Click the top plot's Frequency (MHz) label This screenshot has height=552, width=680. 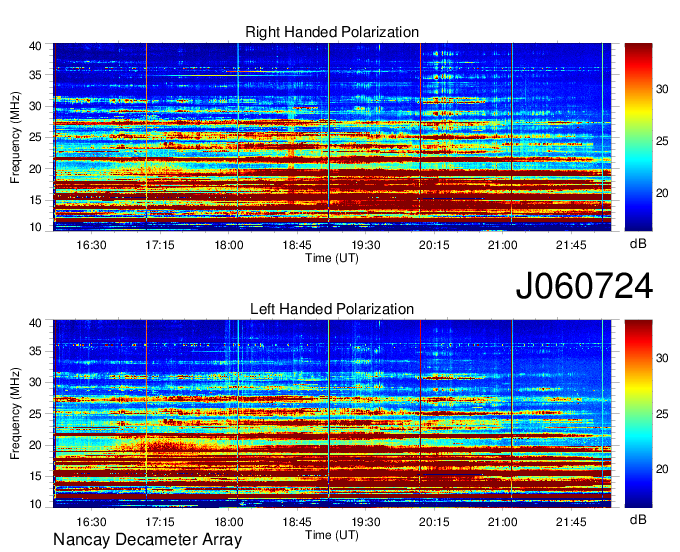(15, 137)
